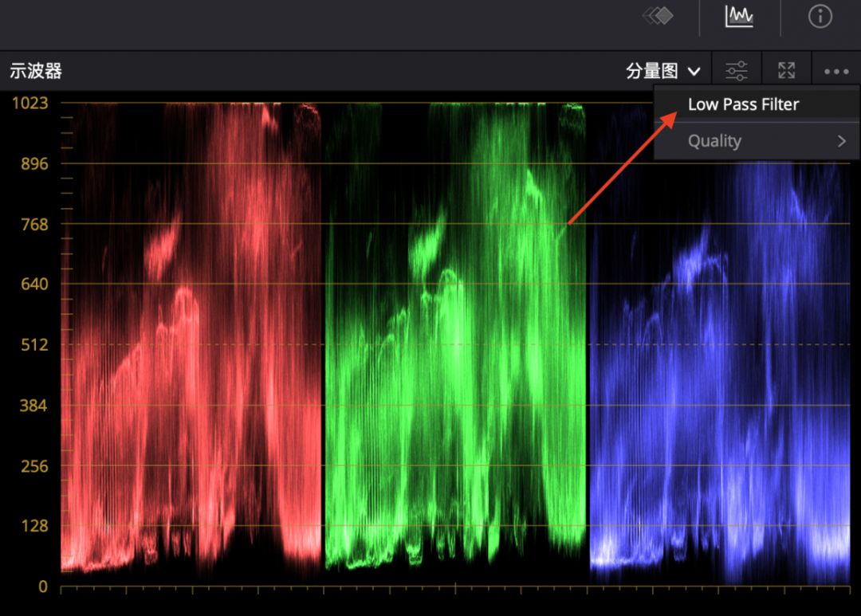
Task: Click the 640 scale label
Action: (34, 284)
